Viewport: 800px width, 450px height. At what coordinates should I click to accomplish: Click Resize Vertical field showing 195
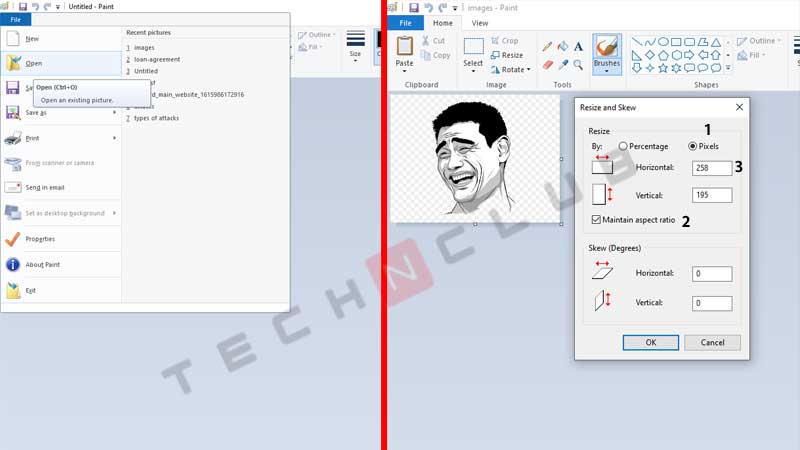click(712, 195)
